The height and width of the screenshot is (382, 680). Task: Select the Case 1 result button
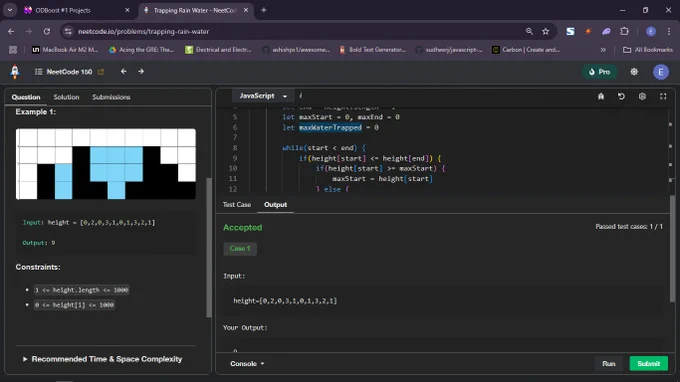(240, 248)
